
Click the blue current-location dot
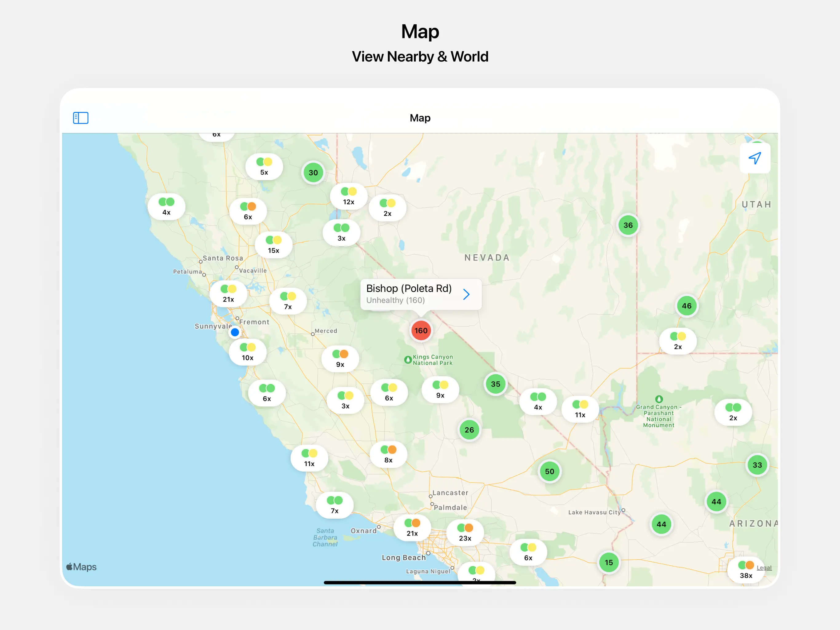point(235,333)
